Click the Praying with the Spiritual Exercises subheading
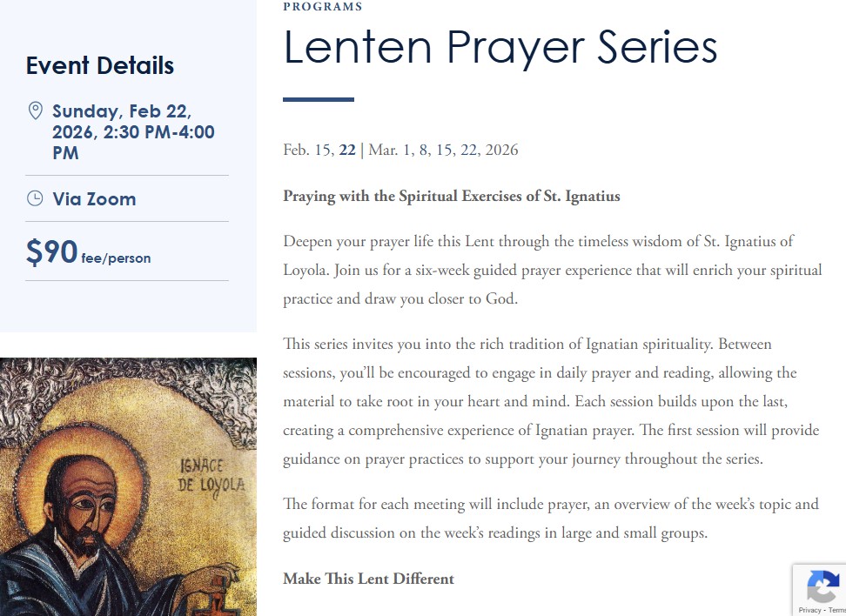The image size is (846, 616). click(x=451, y=196)
